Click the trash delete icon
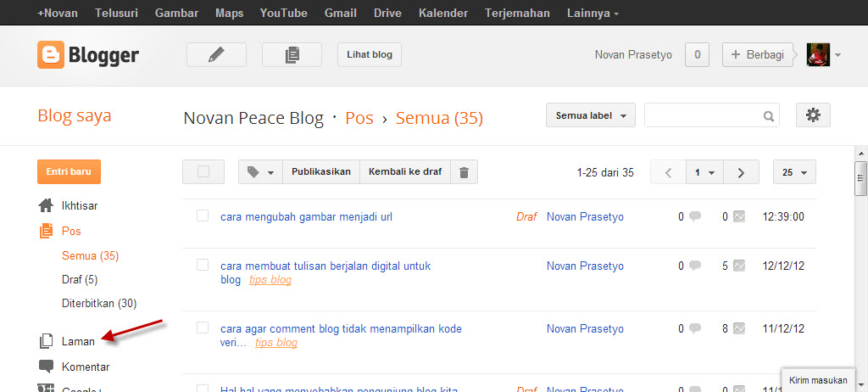This screenshot has height=392, width=868. click(x=464, y=172)
